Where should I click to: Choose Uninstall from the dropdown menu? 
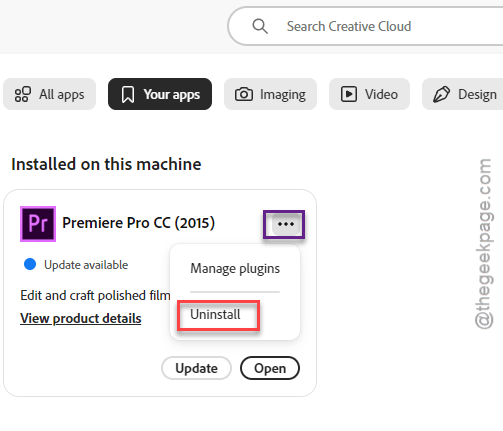215,314
